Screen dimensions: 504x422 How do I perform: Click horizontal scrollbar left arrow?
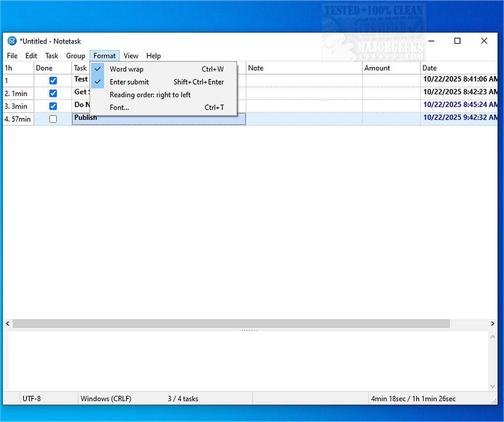pos(8,324)
